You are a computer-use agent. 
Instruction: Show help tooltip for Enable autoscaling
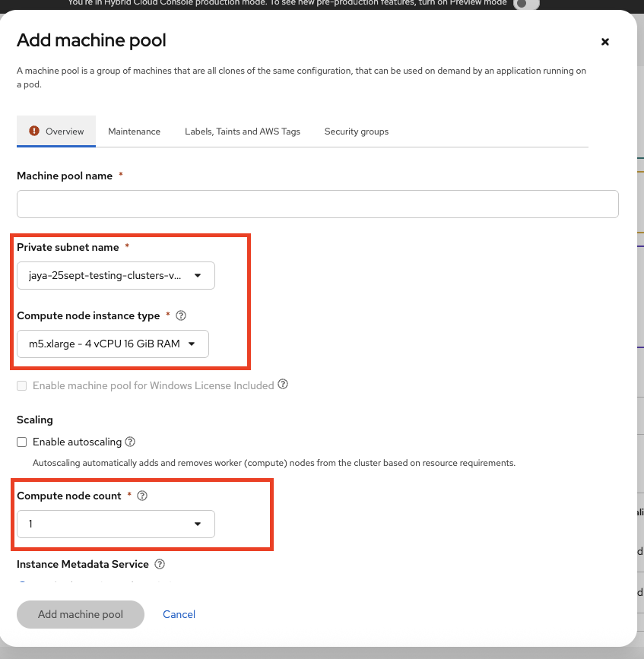click(130, 442)
